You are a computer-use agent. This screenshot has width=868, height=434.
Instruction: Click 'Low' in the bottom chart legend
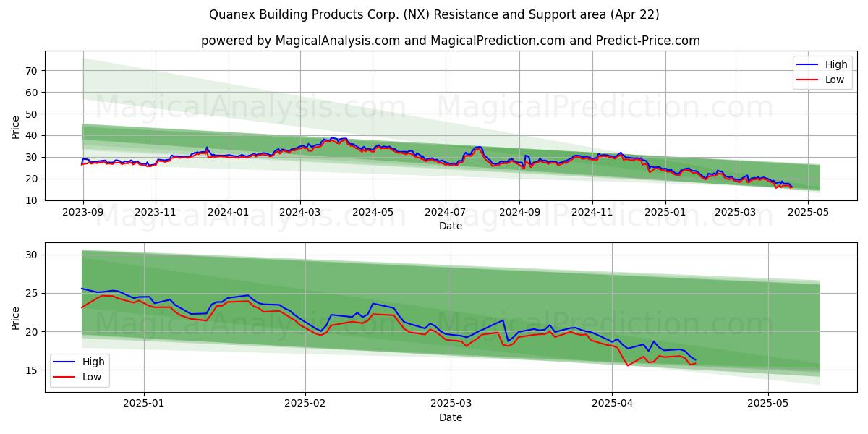(92, 377)
